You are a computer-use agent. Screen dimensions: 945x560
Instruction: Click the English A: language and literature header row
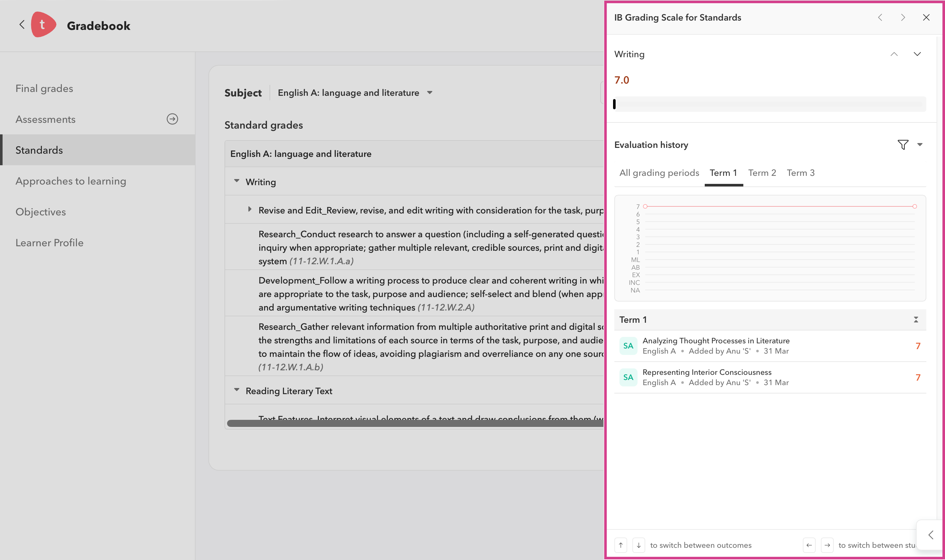415,154
